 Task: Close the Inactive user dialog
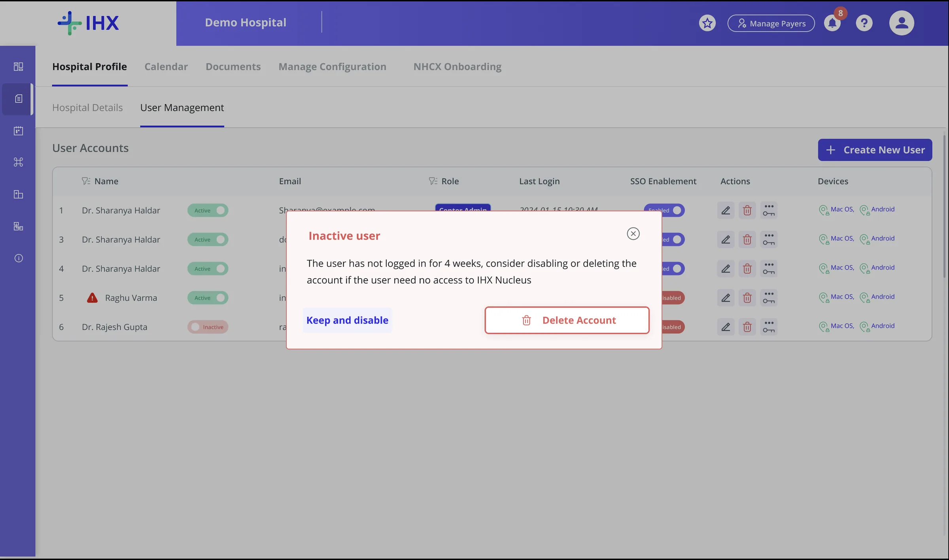point(633,234)
